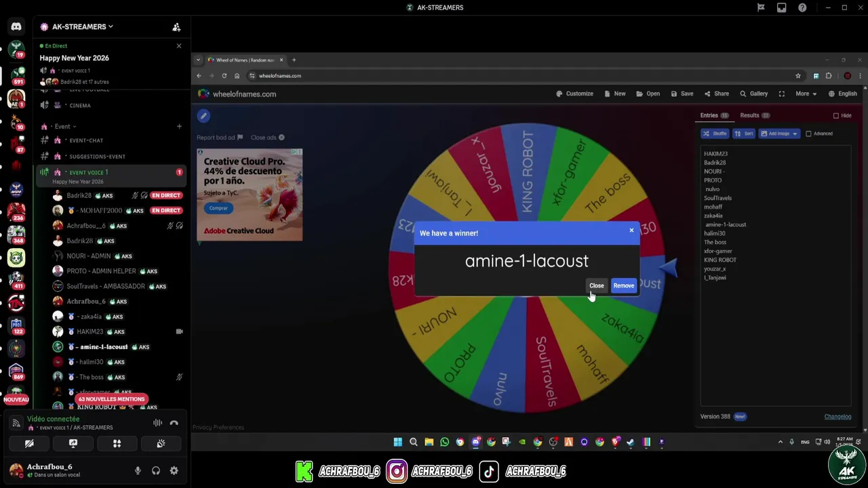Enable the Advanced checkbox
Screen dimensions: 868x488
coord(808,134)
